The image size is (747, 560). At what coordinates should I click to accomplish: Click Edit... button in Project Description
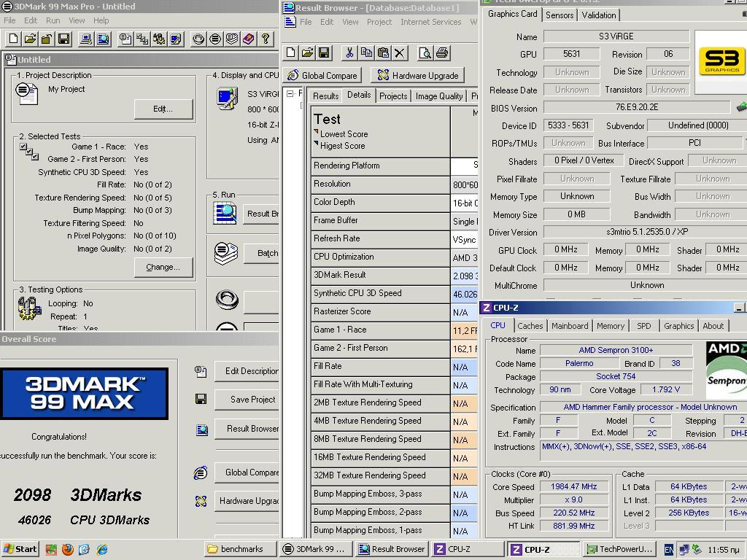163,109
